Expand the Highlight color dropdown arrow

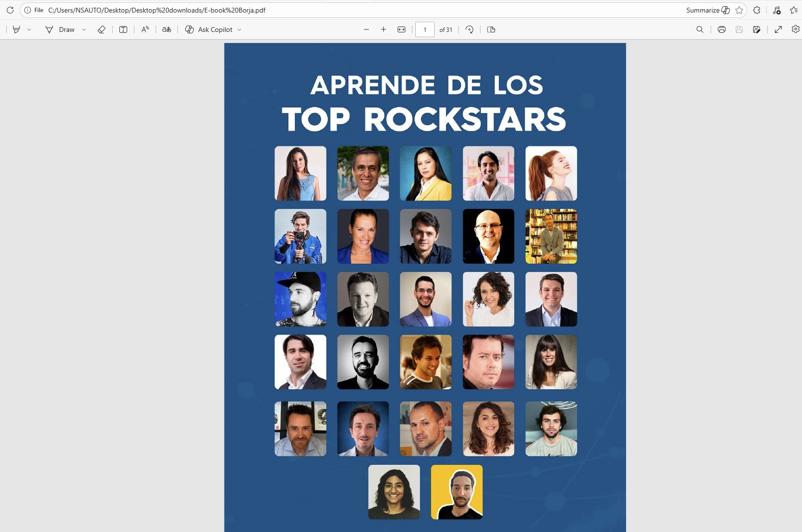tap(29, 29)
